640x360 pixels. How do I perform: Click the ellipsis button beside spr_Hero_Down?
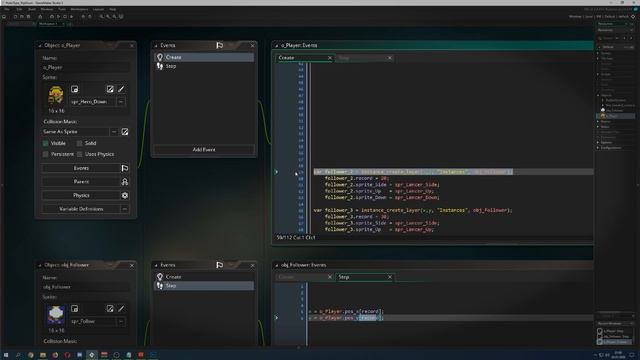tap(121, 102)
